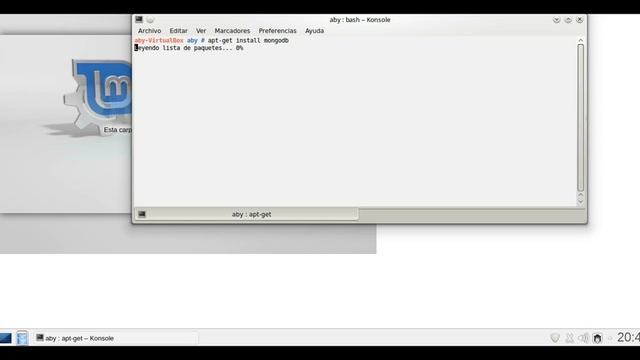640x360 pixels.
Task: Click the dark clipboard icon in the system tray
Action: click(598, 338)
